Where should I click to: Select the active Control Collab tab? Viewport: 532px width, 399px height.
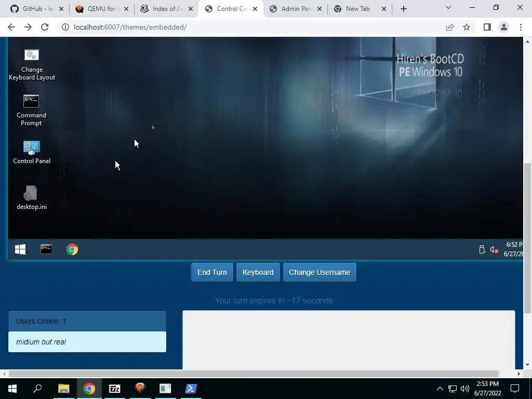coord(231,9)
